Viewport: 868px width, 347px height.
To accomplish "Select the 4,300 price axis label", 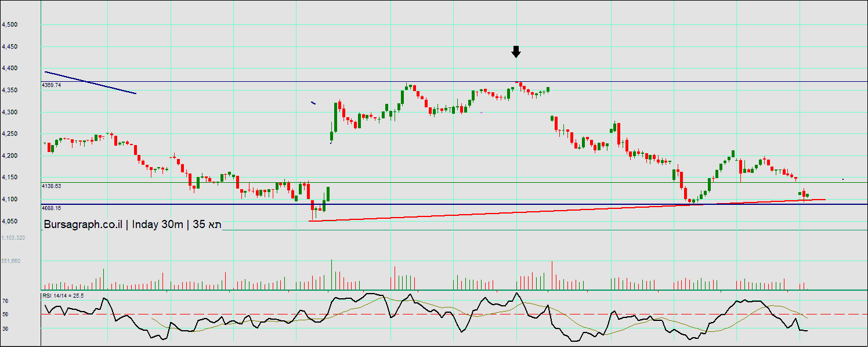I will [9, 112].
